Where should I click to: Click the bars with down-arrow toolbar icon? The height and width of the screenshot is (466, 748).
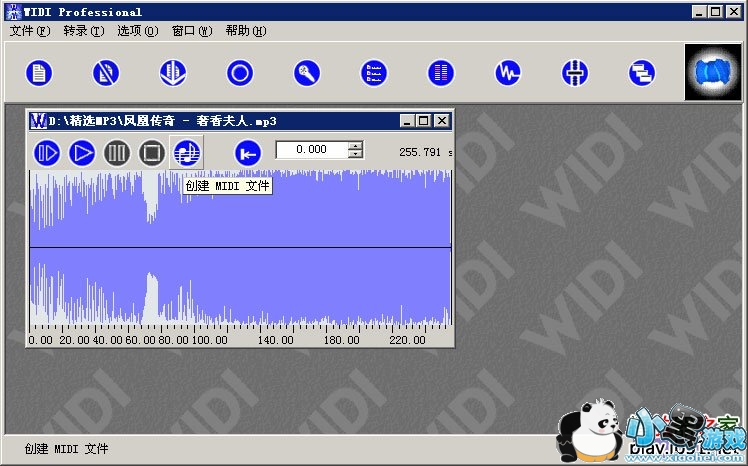pos(173,73)
